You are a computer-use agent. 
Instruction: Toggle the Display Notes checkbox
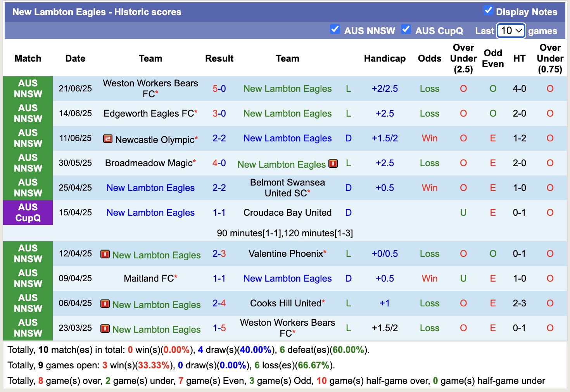click(488, 11)
